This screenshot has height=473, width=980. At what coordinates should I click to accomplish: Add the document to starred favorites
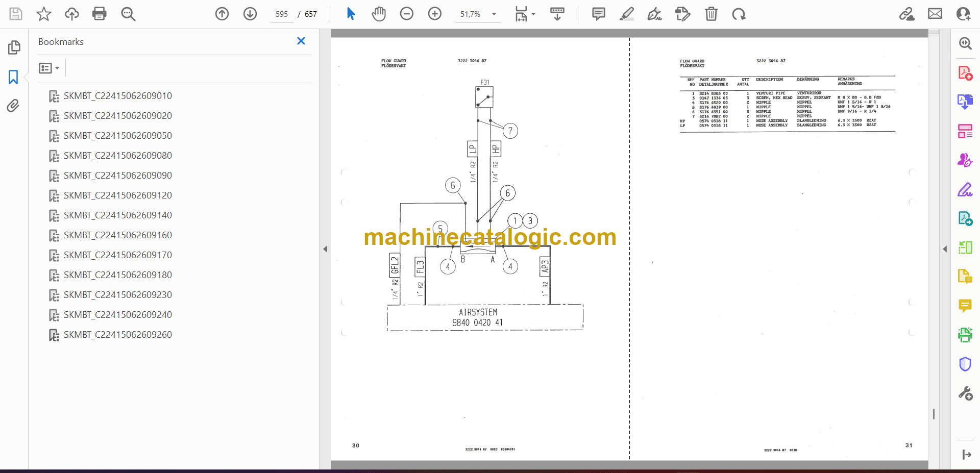tap(44, 14)
